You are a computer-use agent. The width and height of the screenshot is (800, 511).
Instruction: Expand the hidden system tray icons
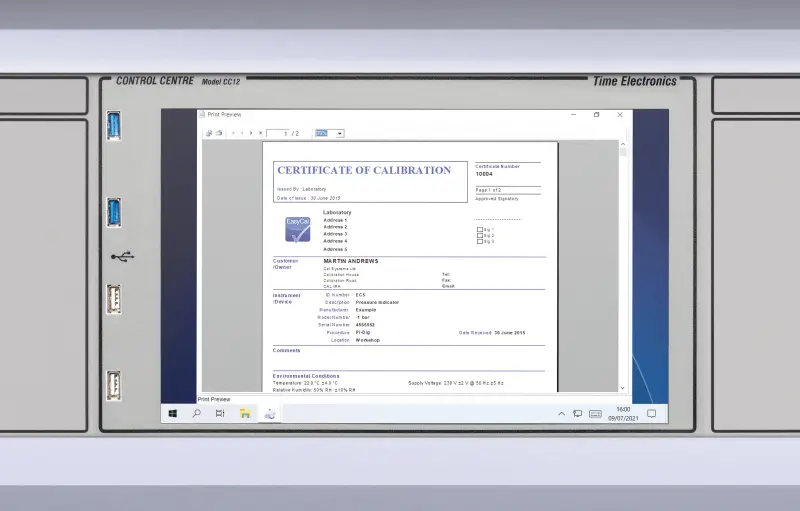561,414
